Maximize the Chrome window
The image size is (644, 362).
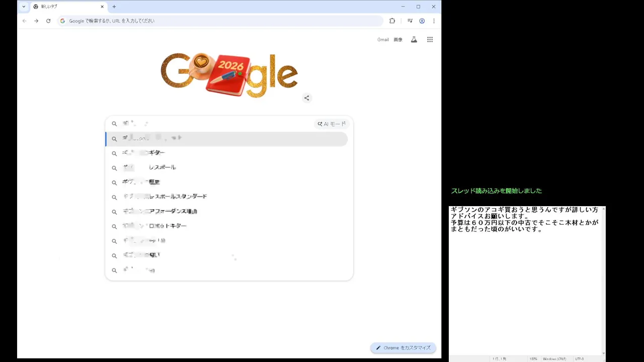click(x=418, y=7)
